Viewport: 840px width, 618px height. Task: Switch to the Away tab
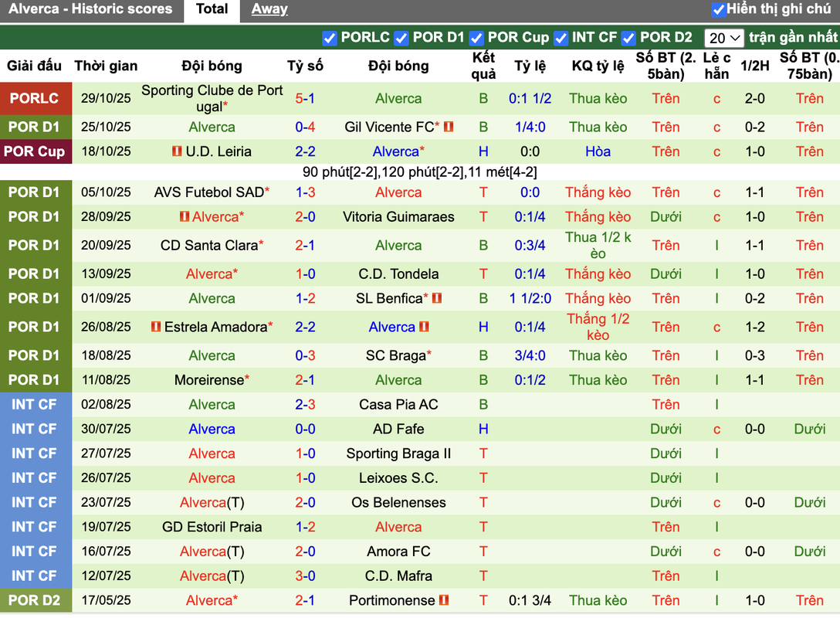(269, 9)
